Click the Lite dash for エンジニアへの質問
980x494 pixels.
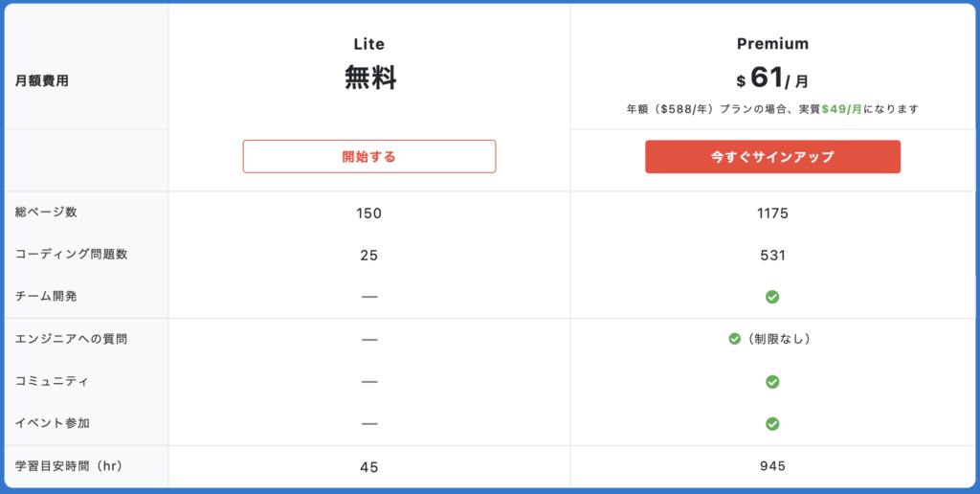click(x=369, y=339)
